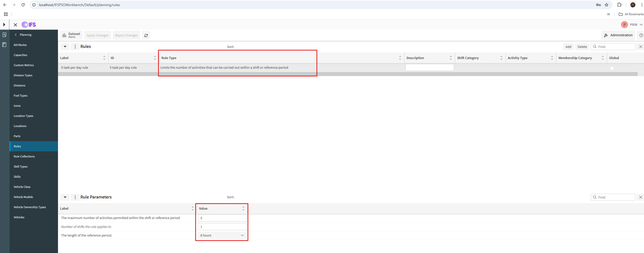Open the password key icon in the address bar
The image size is (644, 253).
(598, 5)
